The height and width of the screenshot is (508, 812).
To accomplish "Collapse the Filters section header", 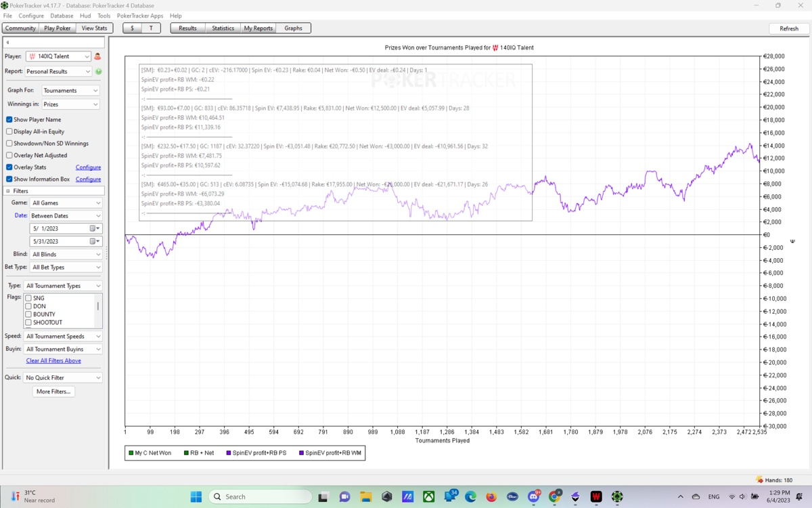I will click(x=8, y=191).
